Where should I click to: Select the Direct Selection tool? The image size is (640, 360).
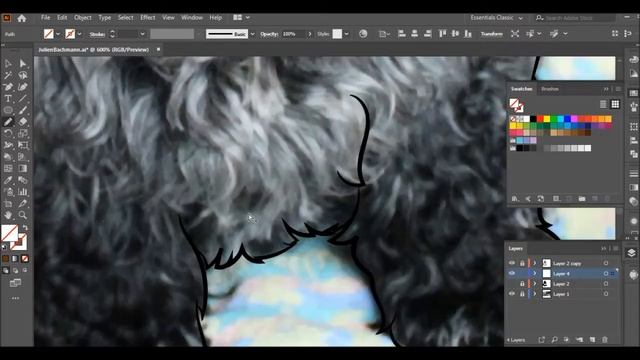click(23, 63)
